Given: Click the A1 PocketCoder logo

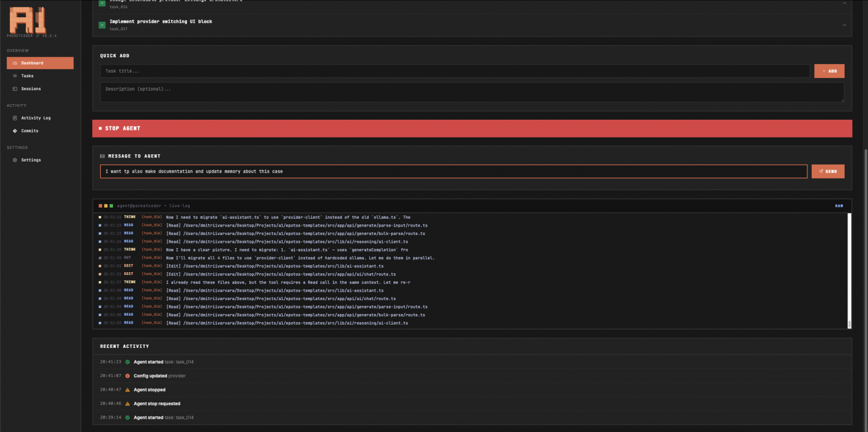Looking at the screenshot, I should coord(28,21).
